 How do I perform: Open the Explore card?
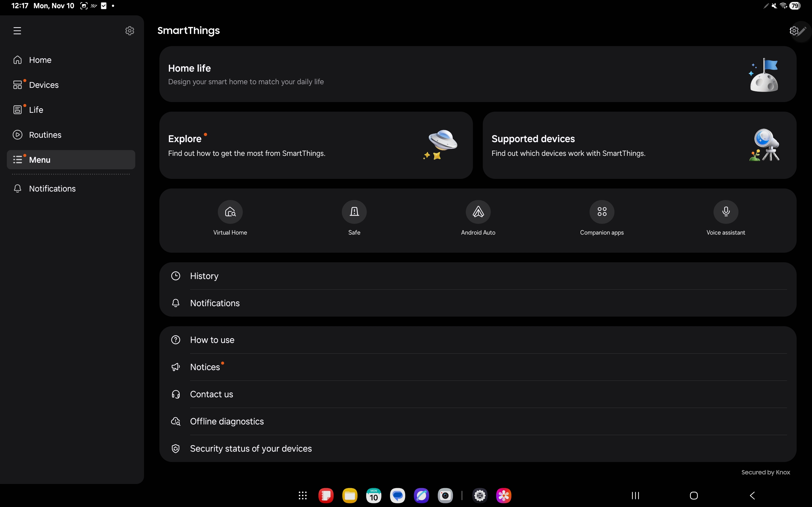[316, 145]
